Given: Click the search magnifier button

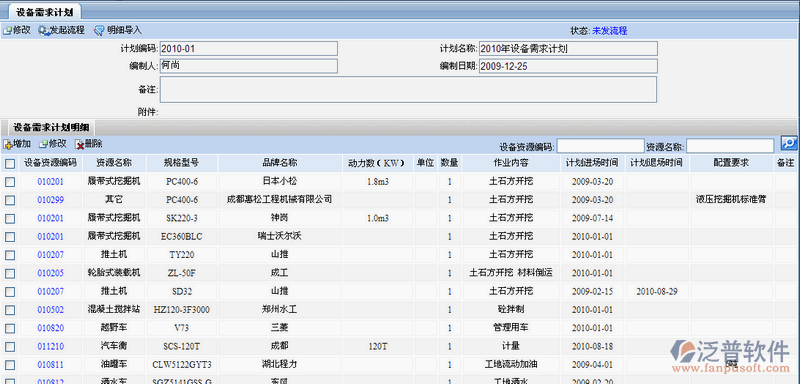Looking at the screenshot, I should coord(789,144).
